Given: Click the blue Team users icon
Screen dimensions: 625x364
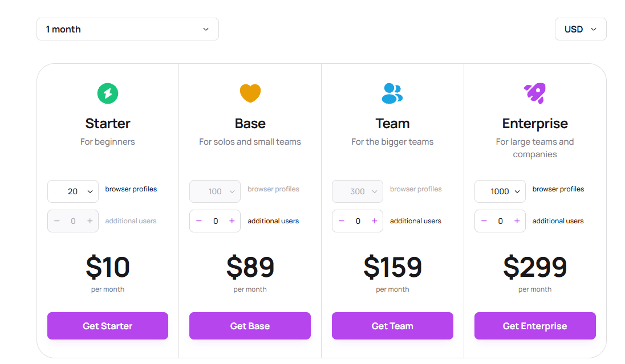Looking at the screenshot, I should tap(392, 93).
